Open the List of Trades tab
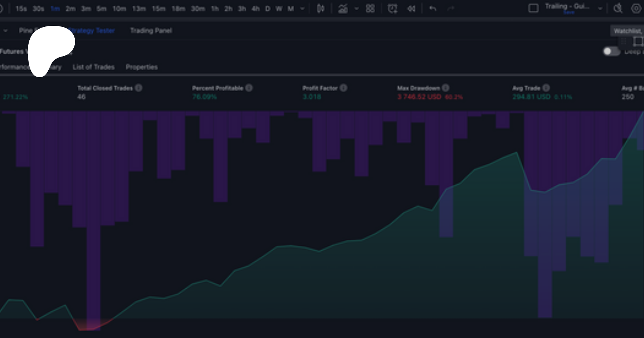This screenshot has width=644, height=338. click(93, 67)
